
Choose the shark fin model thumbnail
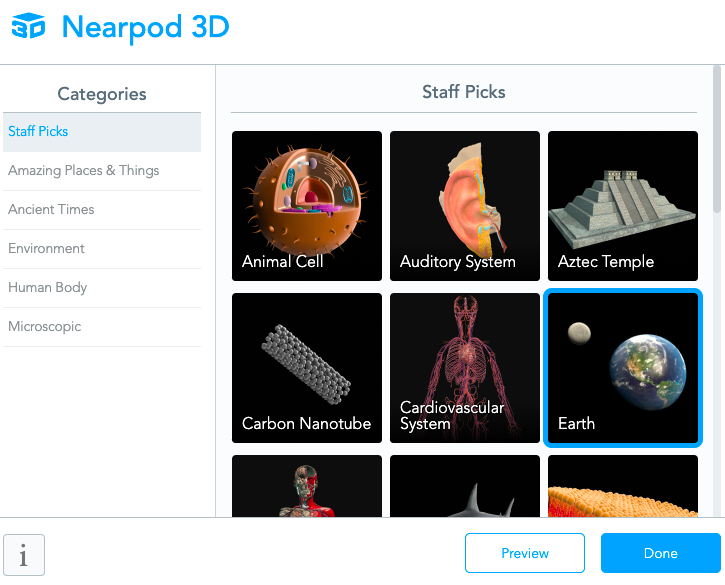tap(465, 486)
